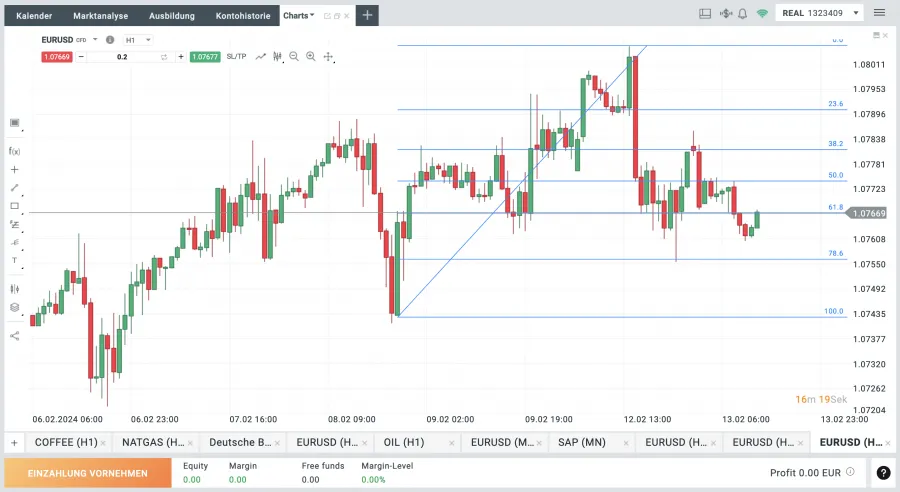Open the f(x) indicators tool
900x492 pixels.
coord(14,151)
